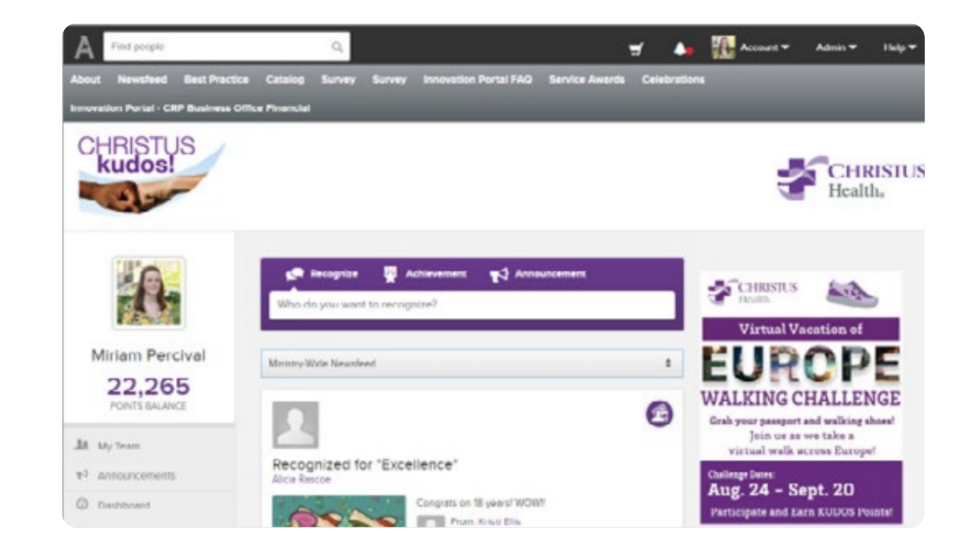This screenshot has width=980, height=551.
Task: Open the Europe Walking Challenge banner
Action: point(801,398)
